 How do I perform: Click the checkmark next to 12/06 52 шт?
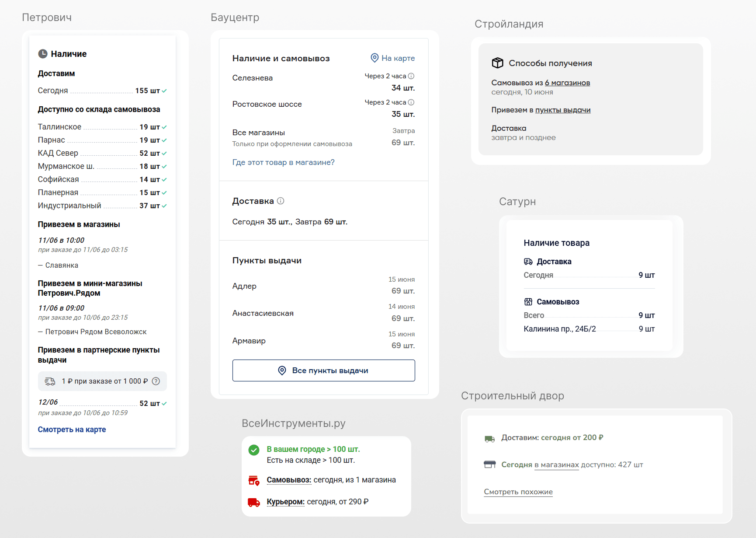pyautogui.click(x=164, y=404)
